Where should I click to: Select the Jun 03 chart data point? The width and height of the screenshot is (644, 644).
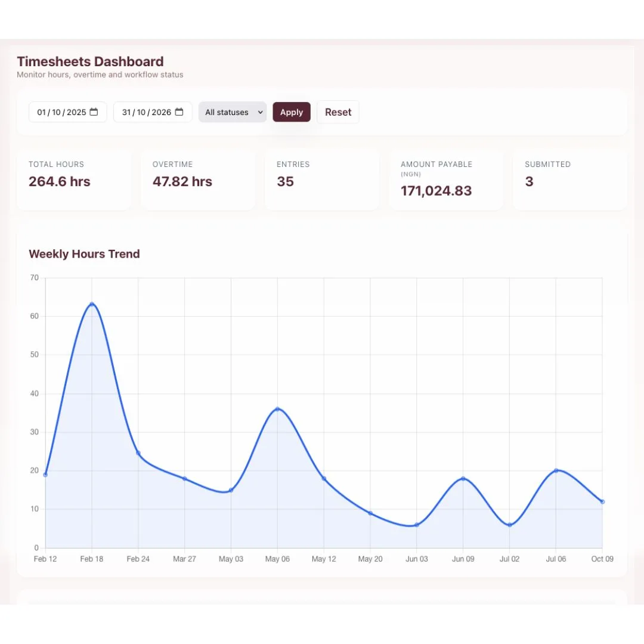click(417, 525)
